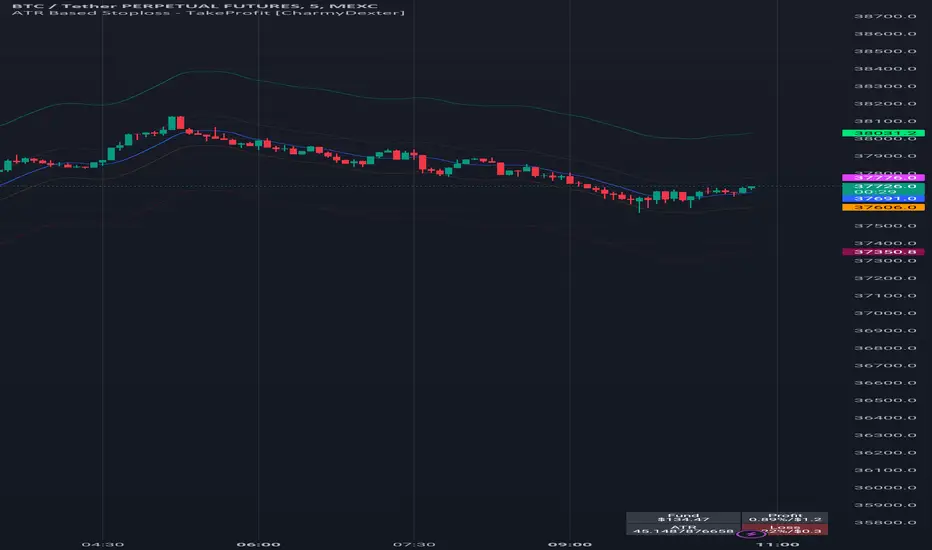Click the orange 37606.0 price label
The image size is (932, 550).
[883, 207]
